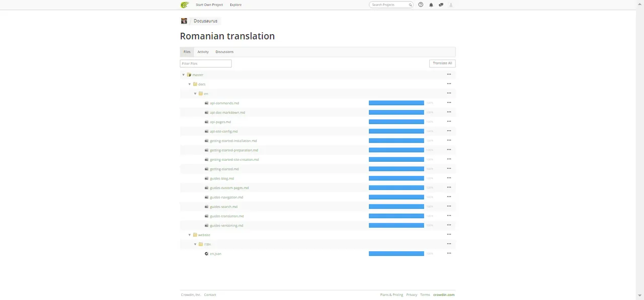Viewport: 644px width, 300px height.
Task: Open options menu for en folder row
Action: (449, 93)
